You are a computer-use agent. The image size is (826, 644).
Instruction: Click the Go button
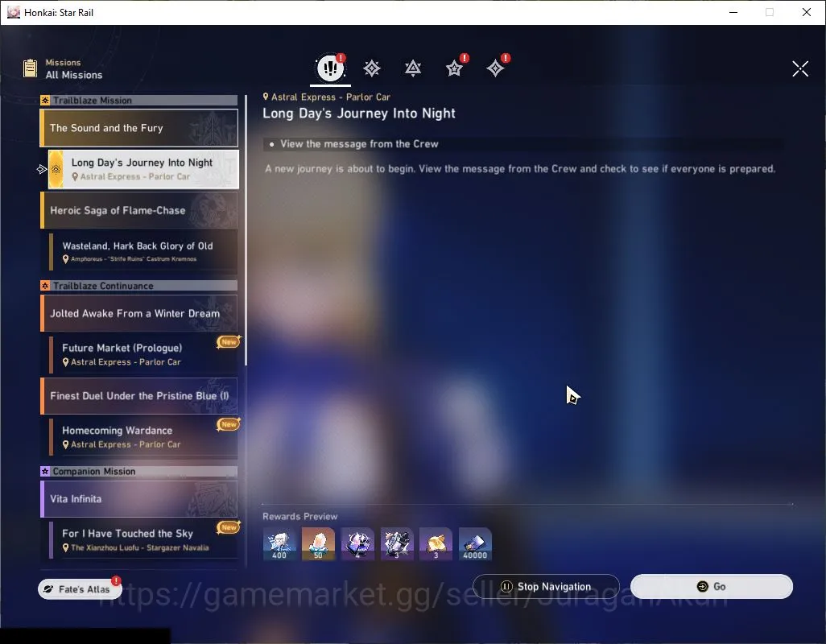coord(711,587)
